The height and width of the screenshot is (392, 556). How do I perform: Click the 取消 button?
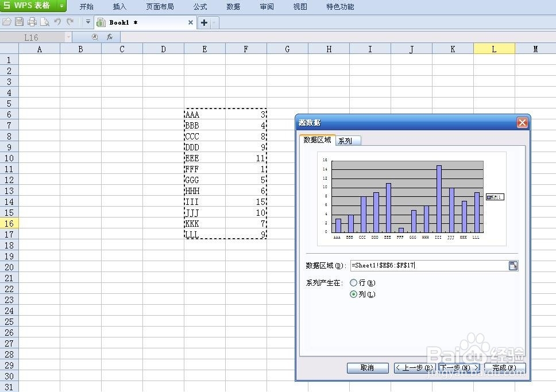pyautogui.click(x=368, y=368)
